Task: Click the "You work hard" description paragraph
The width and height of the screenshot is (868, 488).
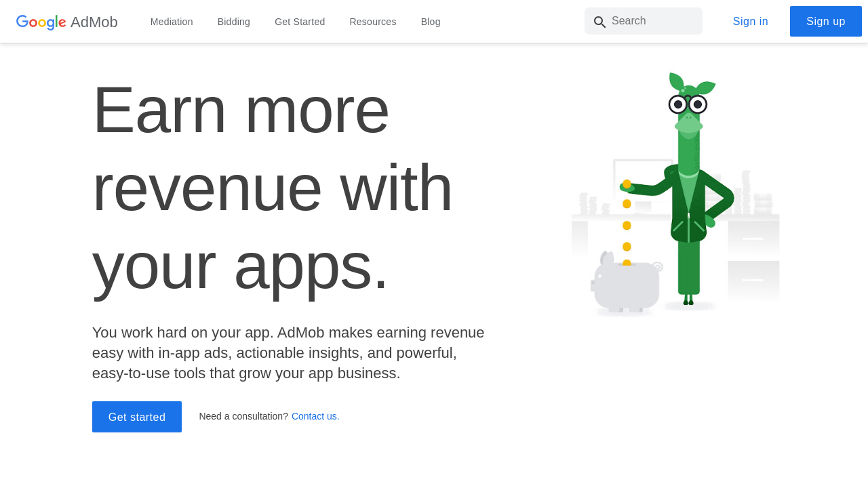Action: (x=288, y=352)
